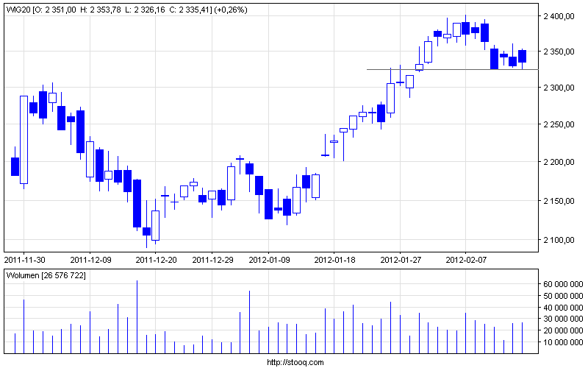The width and height of the screenshot is (588, 368).
Task: Click the 10 000 000 volume axis label
Action: [563, 342]
